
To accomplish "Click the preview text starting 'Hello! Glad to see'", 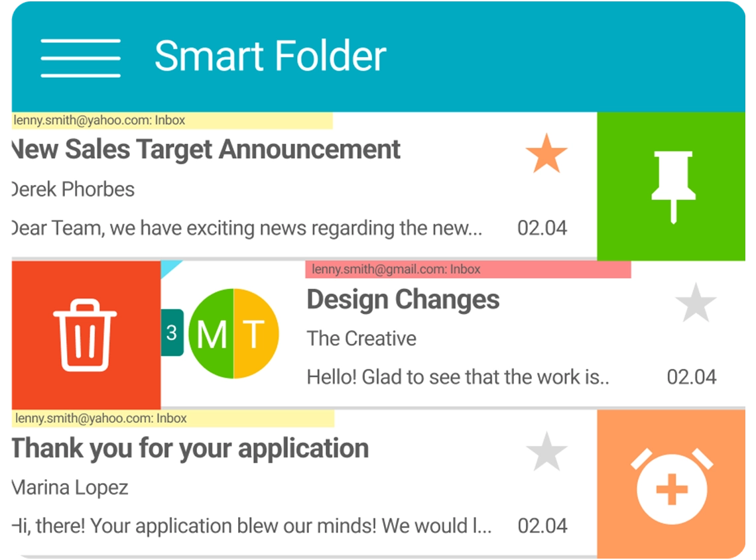I will (x=458, y=377).
